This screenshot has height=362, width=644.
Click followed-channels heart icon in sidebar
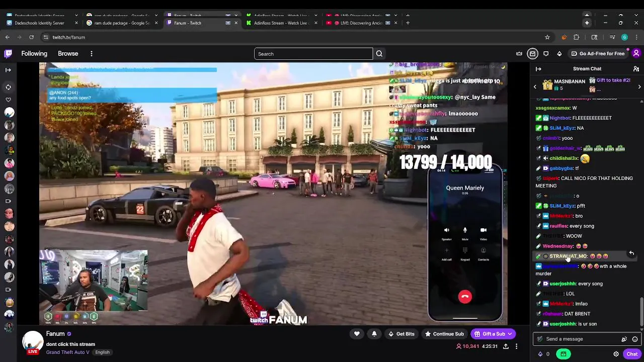(8, 100)
